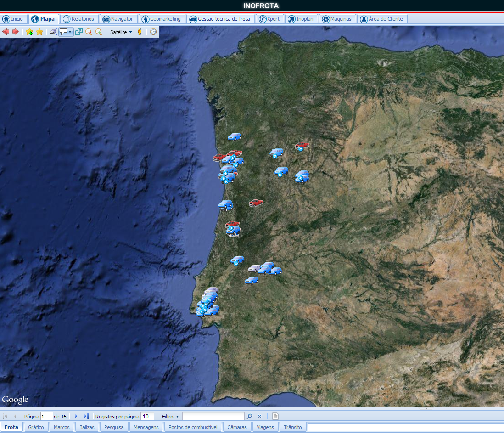Open the Xpert tab
The height and width of the screenshot is (435, 504).
270,19
